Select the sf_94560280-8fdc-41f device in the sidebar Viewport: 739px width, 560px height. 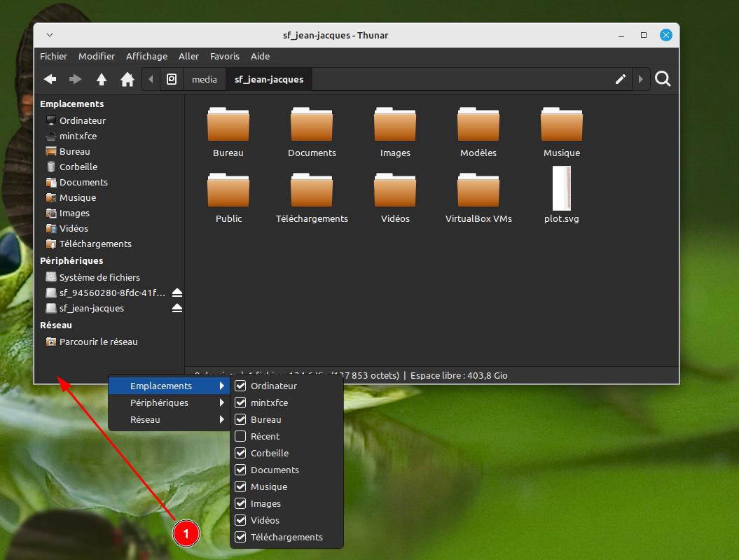(x=112, y=293)
